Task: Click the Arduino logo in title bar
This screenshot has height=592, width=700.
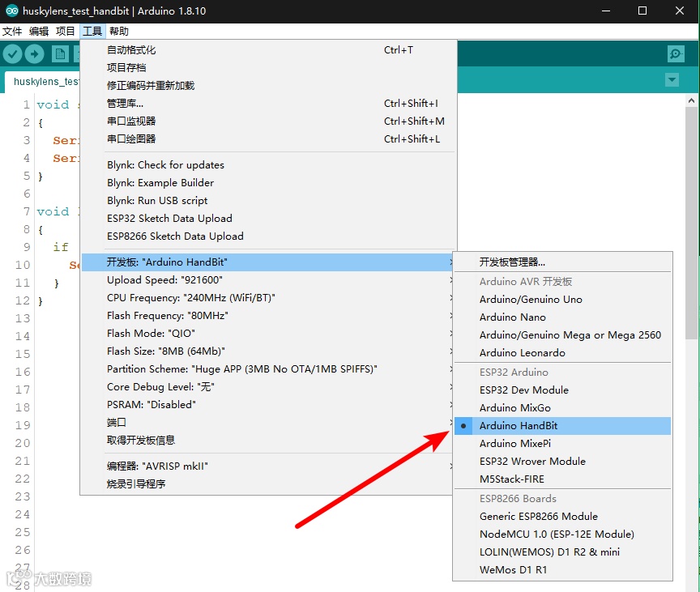Action: [x=12, y=11]
